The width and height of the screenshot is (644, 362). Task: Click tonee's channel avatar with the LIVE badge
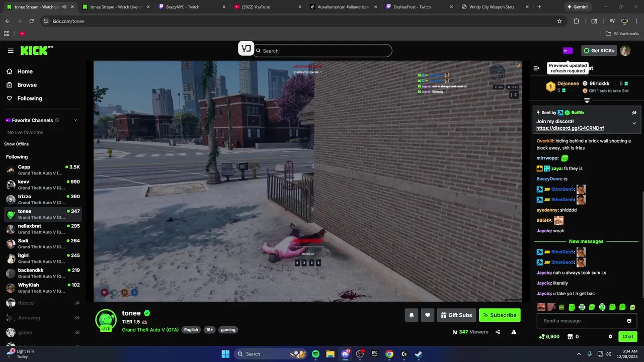tap(106, 320)
